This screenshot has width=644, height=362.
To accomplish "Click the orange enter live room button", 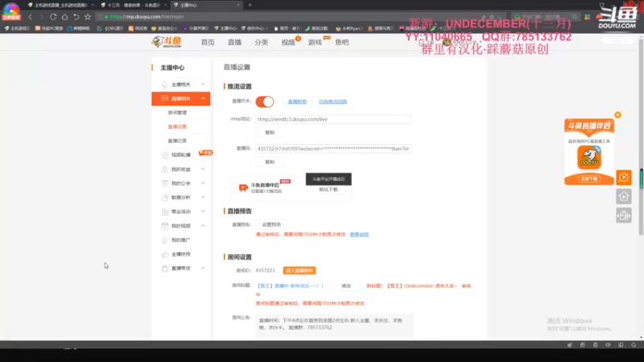I will pos(299,270).
